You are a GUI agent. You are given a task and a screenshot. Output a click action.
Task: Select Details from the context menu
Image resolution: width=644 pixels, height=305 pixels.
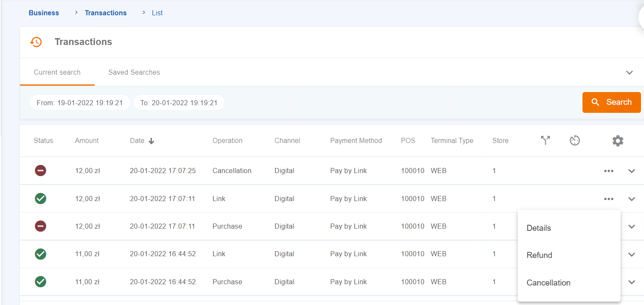pos(538,228)
